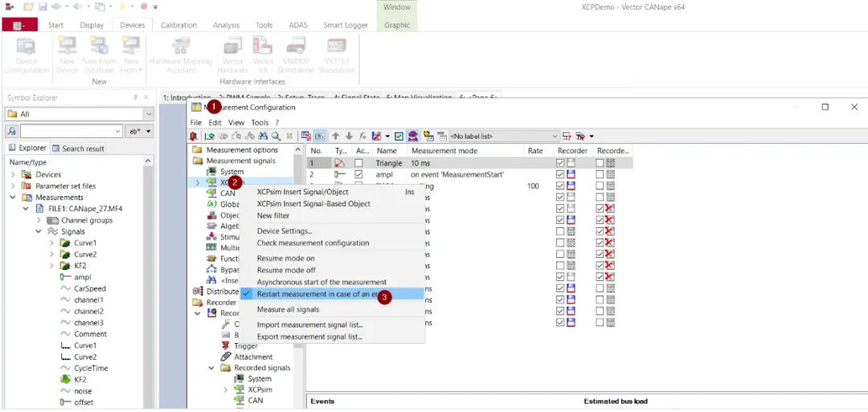This screenshot has height=412, width=868.
Task: Choose Resume mode on
Action: pyautogui.click(x=285, y=259)
